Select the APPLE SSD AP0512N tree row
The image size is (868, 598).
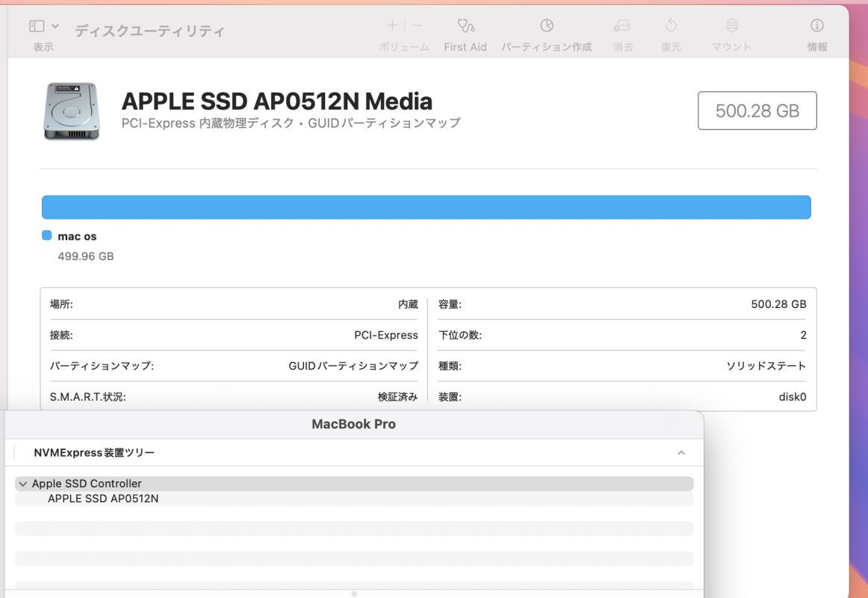354,499
